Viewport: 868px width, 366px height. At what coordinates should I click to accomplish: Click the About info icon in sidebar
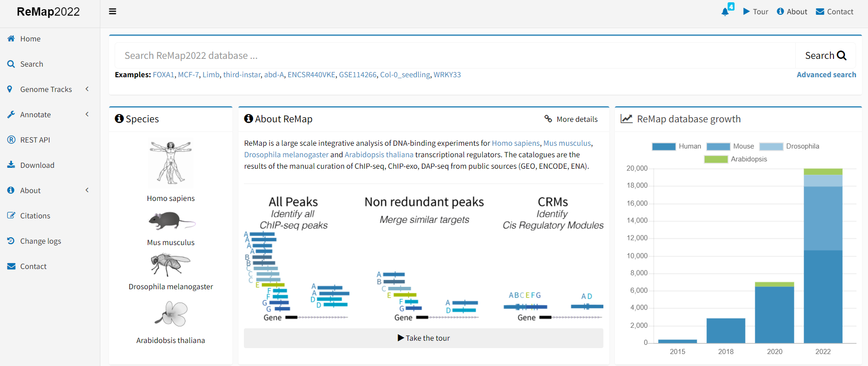click(x=11, y=190)
